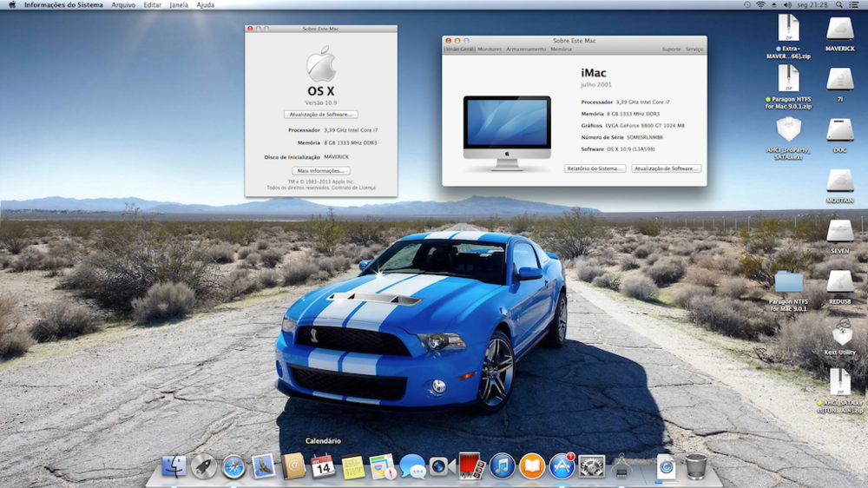
Task: Launch the App Store dock icon
Action: coord(562,467)
